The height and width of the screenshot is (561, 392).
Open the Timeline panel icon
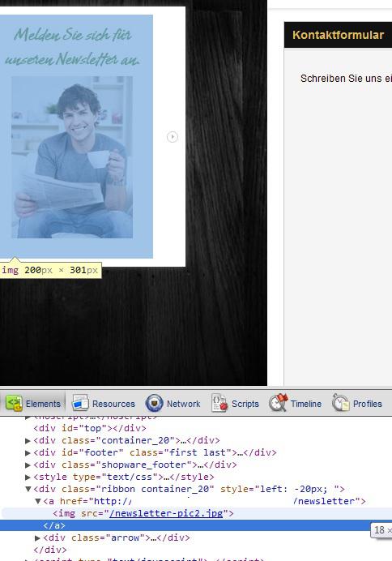click(x=279, y=403)
